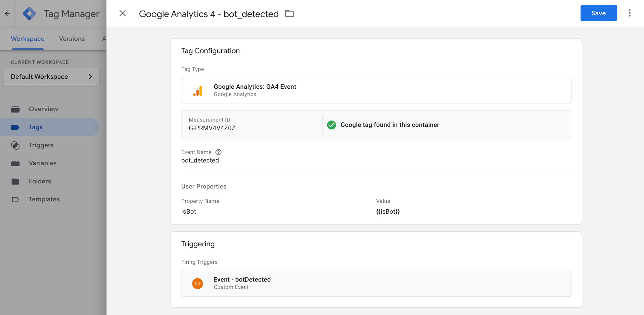Click the Triggering heading
644x315 pixels.
tap(198, 244)
